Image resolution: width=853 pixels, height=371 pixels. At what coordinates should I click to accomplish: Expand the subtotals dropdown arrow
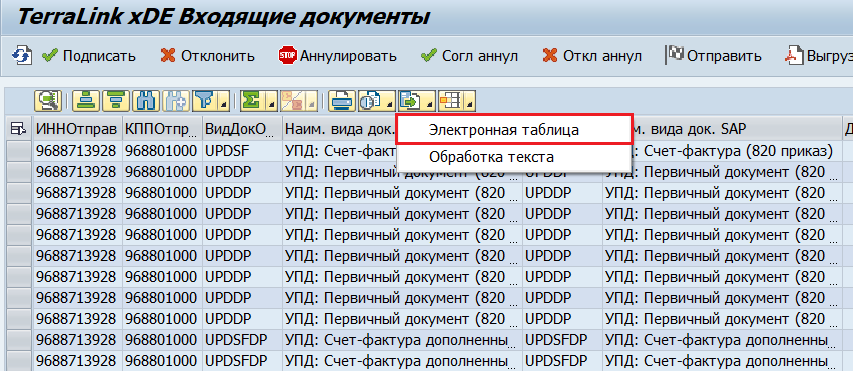(311, 101)
